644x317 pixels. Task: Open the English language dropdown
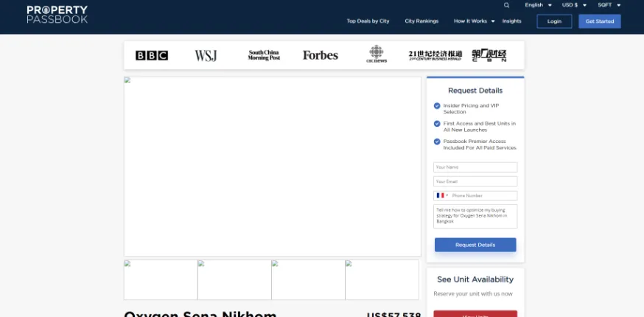538,5
